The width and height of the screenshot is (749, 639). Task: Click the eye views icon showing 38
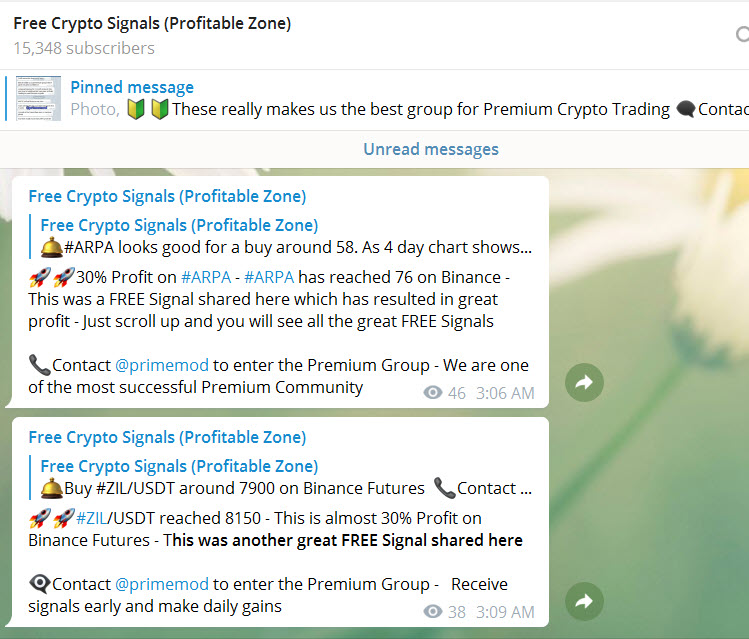(432, 612)
